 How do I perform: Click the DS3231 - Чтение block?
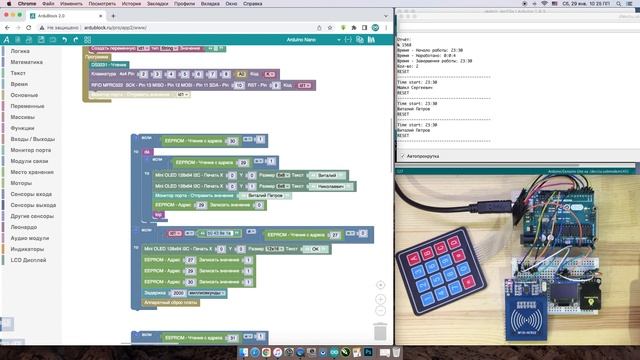click(x=109, y=65)
